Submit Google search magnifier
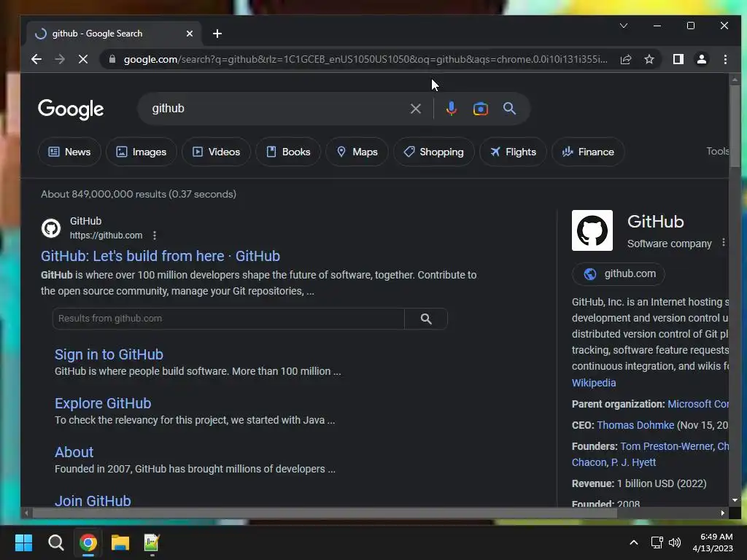The width and height of the screenshot is (747, 560). (x=509, y=109)
